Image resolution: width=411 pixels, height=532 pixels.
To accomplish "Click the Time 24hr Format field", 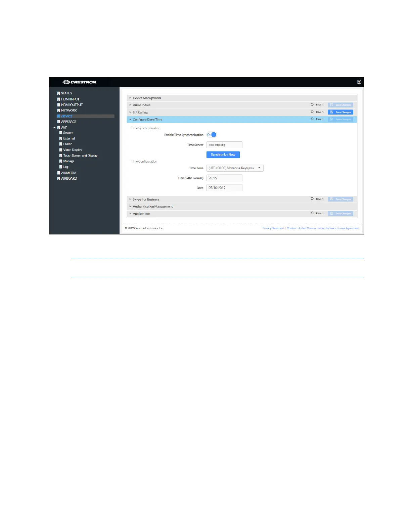I will tap(224, 178).
